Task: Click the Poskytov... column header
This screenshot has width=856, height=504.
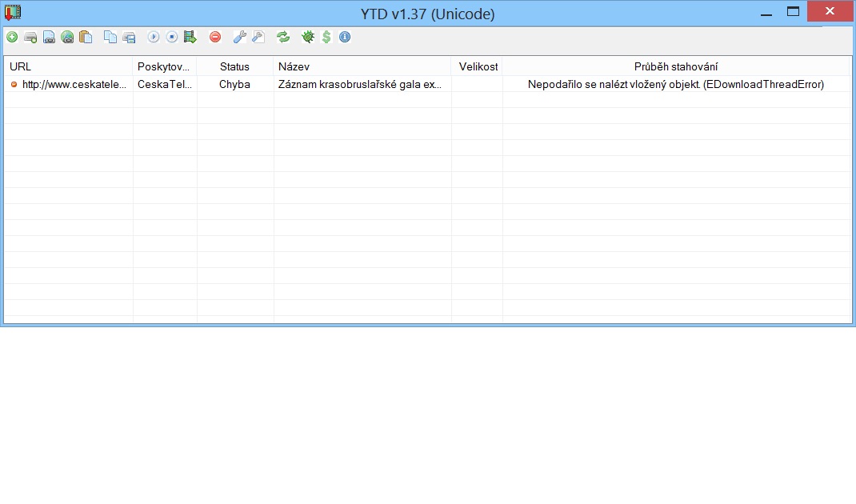Action: [165, 66]
